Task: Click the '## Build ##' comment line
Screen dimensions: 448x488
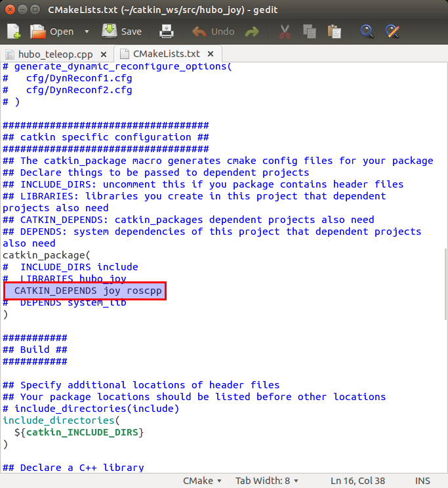Action: point(35,350)
